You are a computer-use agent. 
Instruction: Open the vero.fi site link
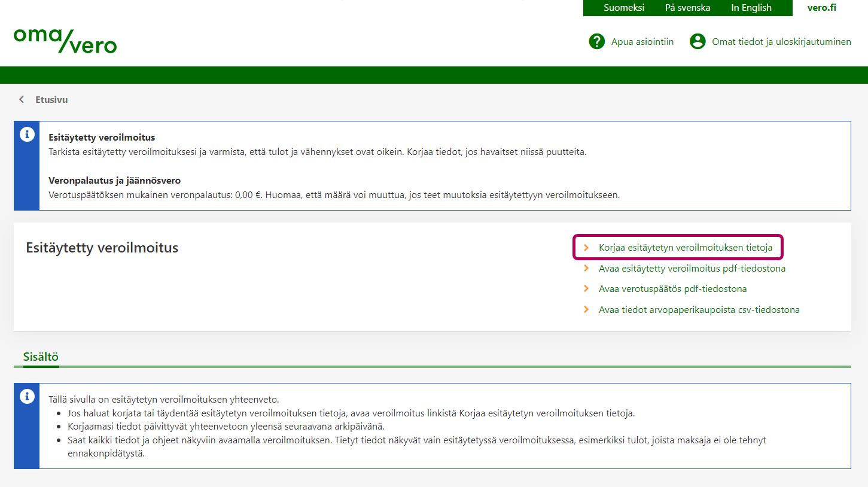point(821,8)
